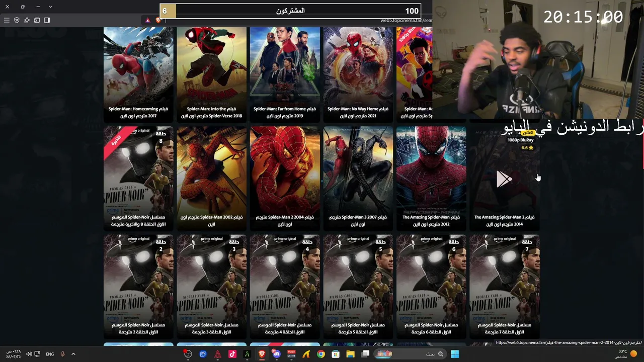
Task: Click the subscriber goal progress bar overlay
Action: point(290,11)
